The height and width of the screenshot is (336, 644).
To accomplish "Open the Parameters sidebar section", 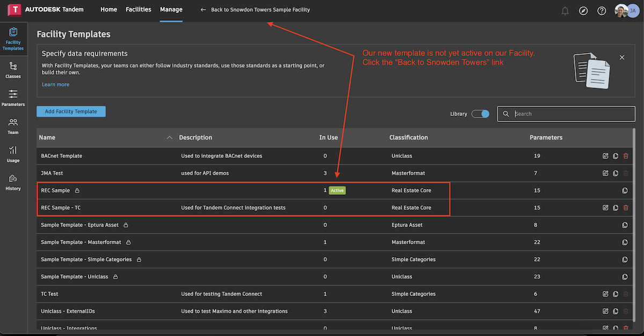I will 13,98.
